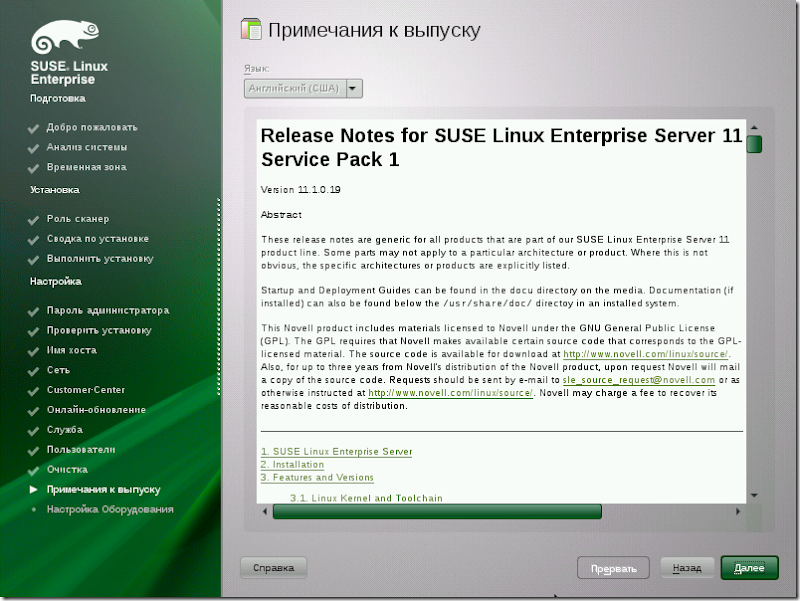Select the 'Роль сканер' sidebar step
800x601 pixels.
click(x=78, y=219)
